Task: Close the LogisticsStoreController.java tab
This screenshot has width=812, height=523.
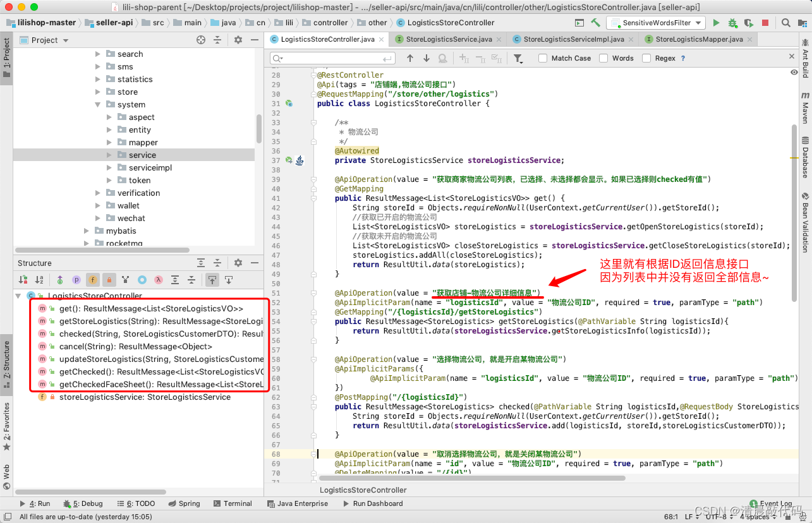Action: (382, 39)
